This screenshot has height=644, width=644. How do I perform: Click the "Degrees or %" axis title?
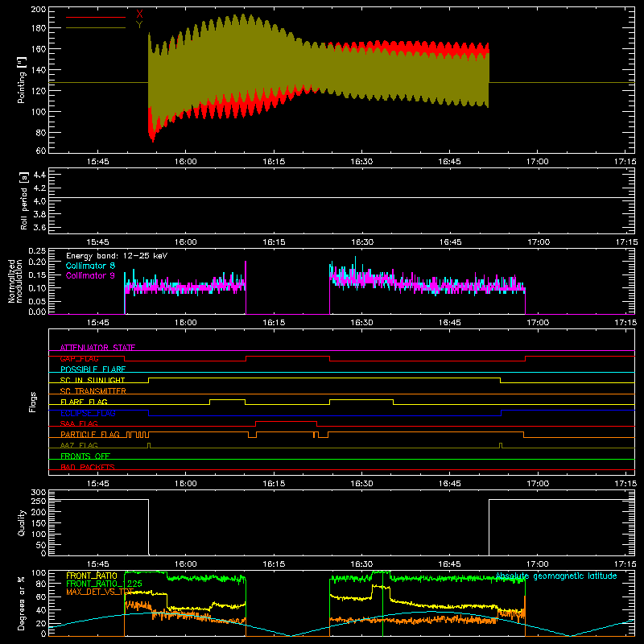tap(22, 604)
